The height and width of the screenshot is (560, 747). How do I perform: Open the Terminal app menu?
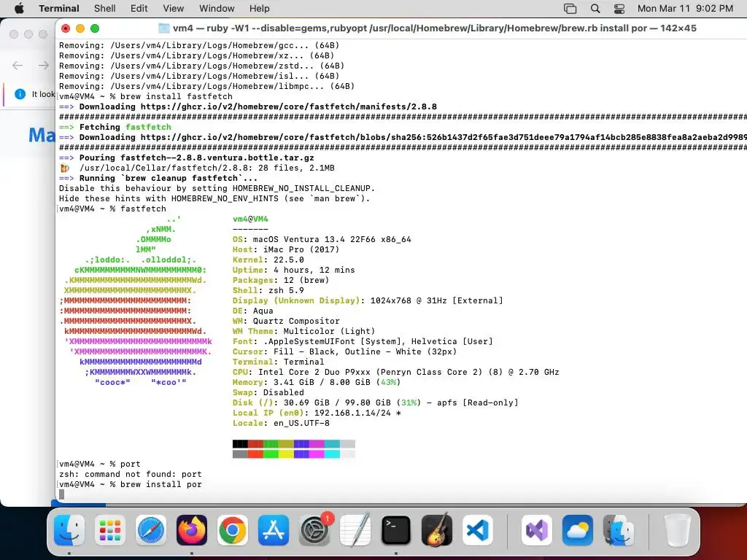(59, 9)
